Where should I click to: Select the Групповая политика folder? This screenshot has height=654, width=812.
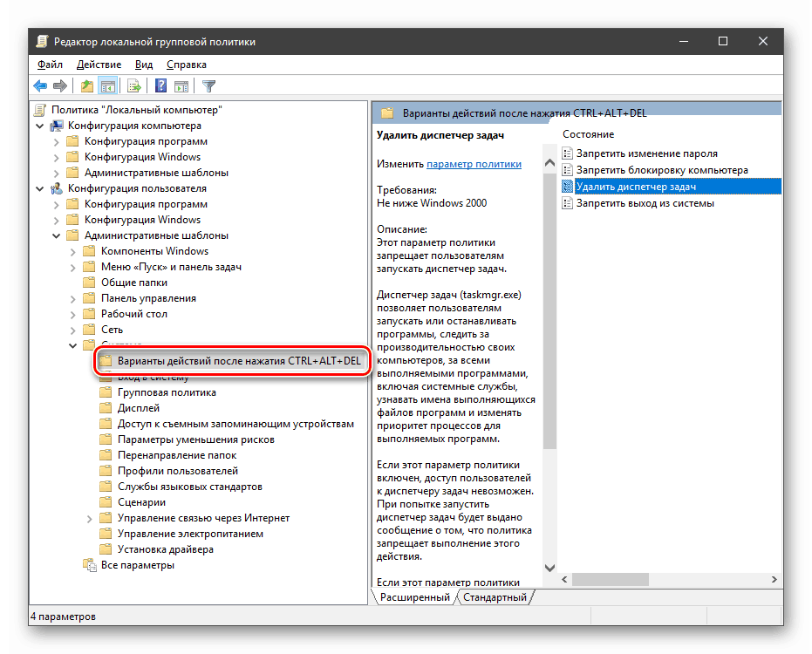[x=167, y=392]
